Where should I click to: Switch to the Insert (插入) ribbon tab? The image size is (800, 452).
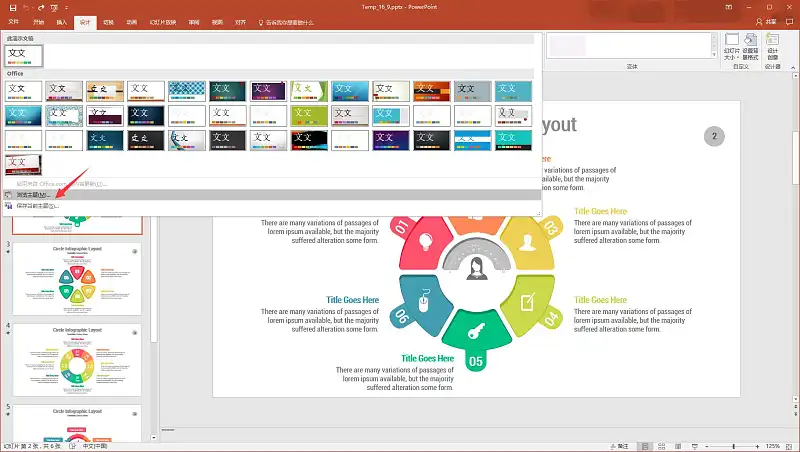point(62,21)
